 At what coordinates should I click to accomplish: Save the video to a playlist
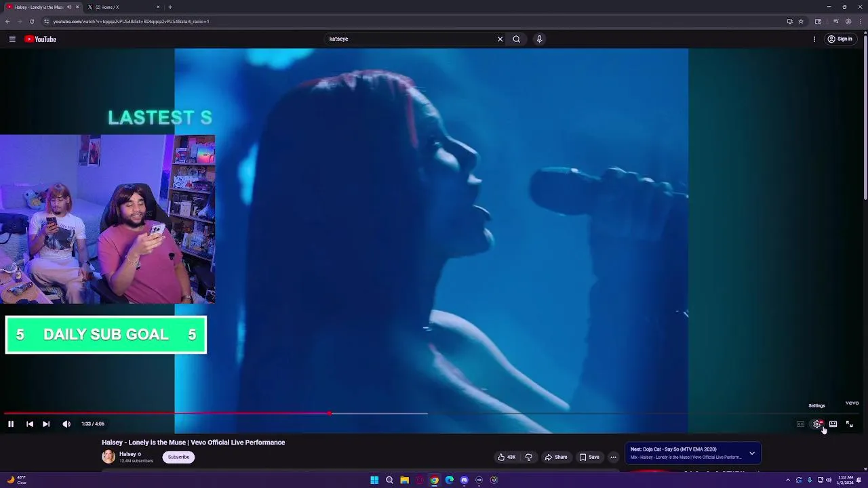click(x=589, y=457)
